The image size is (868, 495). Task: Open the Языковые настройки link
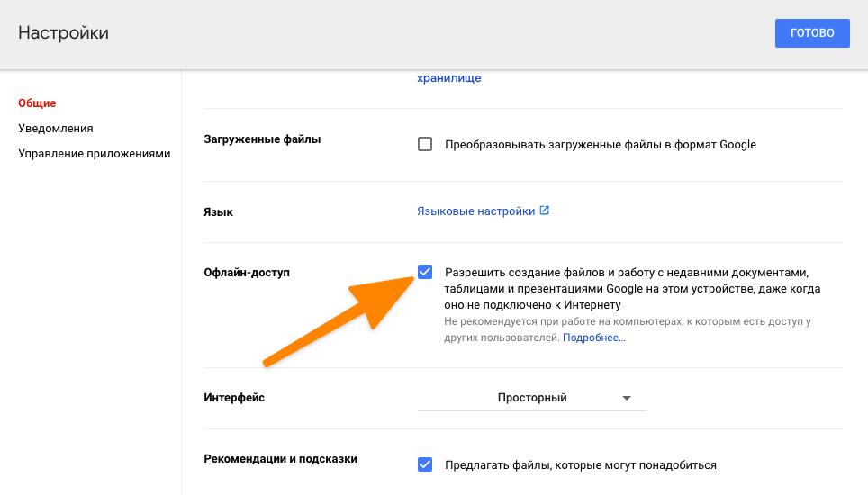coord(475,211)
